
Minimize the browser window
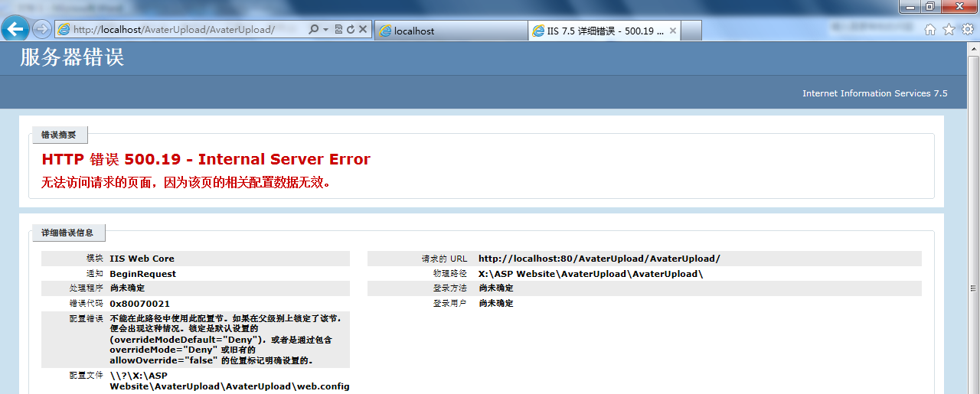click(910, 6)
